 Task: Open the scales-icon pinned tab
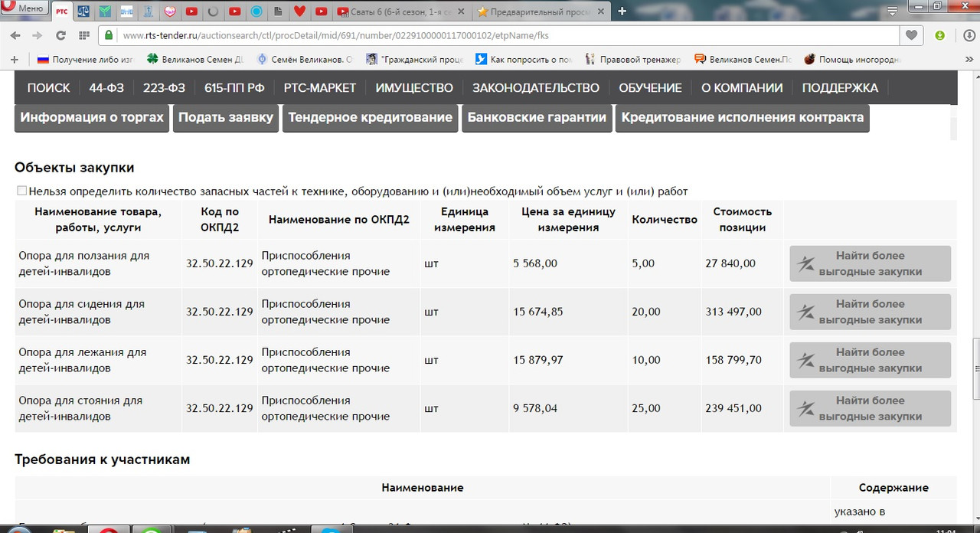[x=83, y=11]
